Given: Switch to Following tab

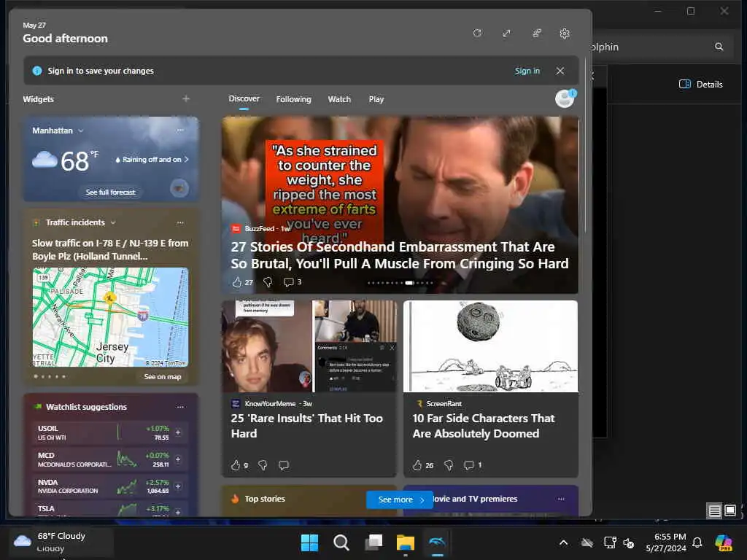Looking at the screenshot, I should pos(293,99).
